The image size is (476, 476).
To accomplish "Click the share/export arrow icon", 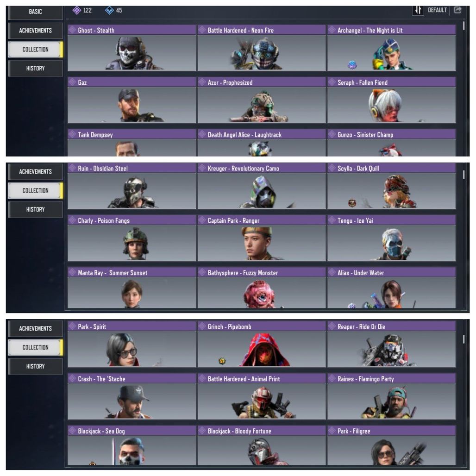I will coord(457,10).
